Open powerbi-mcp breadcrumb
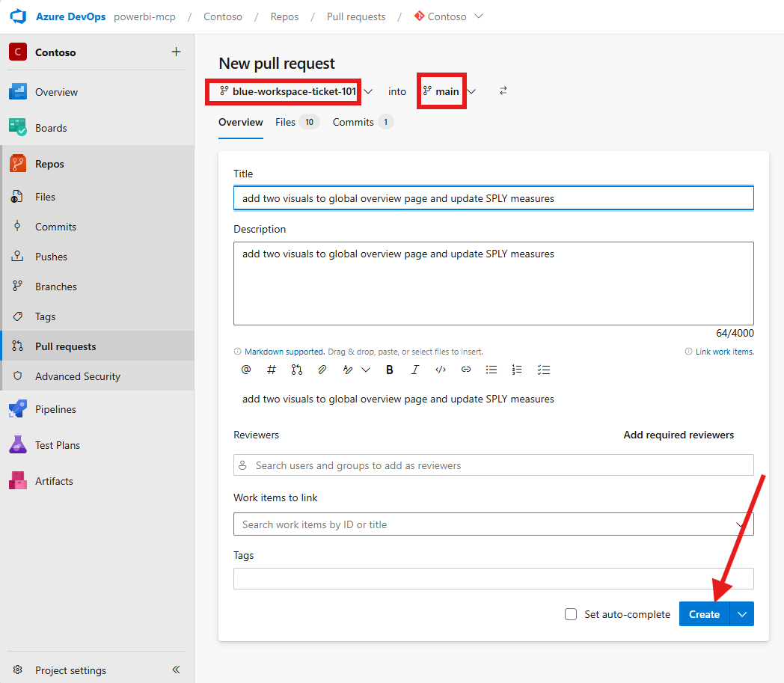The width and height of the screenshot is (784, 683). [144, 17]
